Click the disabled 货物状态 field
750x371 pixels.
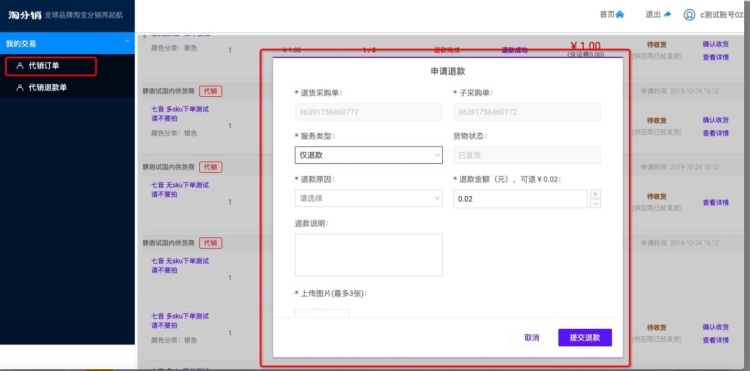(527, 155)
